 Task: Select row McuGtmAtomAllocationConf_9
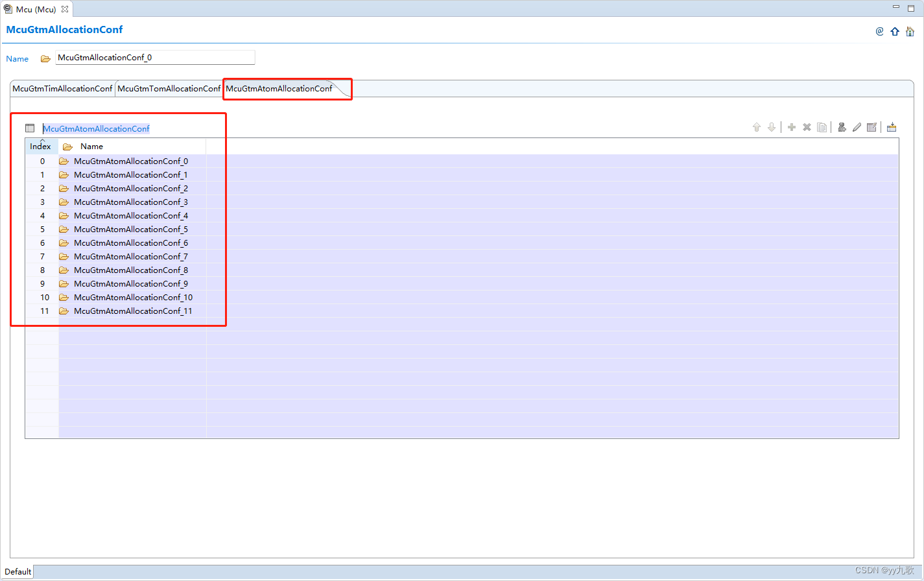pyautogui.click(x=462, y=283)
